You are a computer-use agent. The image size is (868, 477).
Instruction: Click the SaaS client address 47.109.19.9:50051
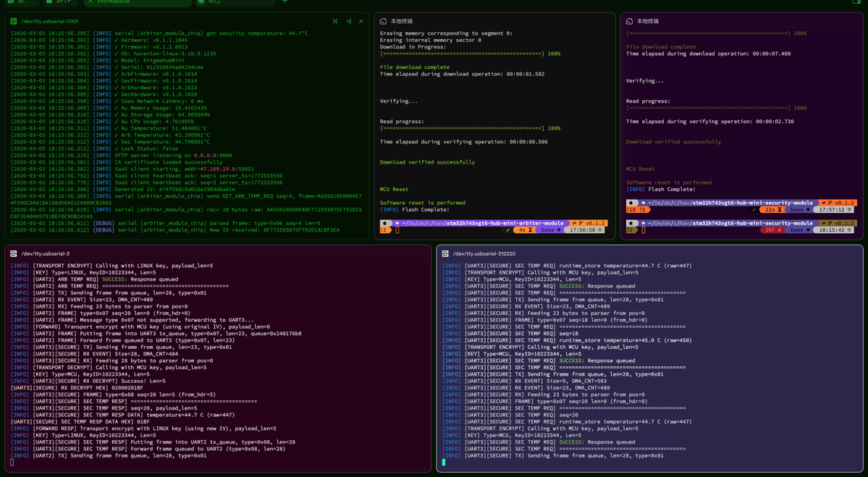tap(227, 169)
